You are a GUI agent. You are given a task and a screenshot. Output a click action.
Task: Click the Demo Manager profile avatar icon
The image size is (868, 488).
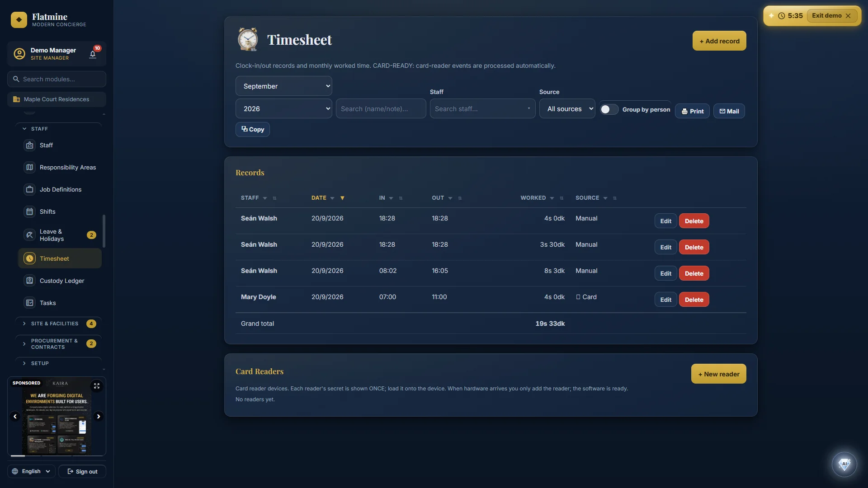tap(19, 54)
